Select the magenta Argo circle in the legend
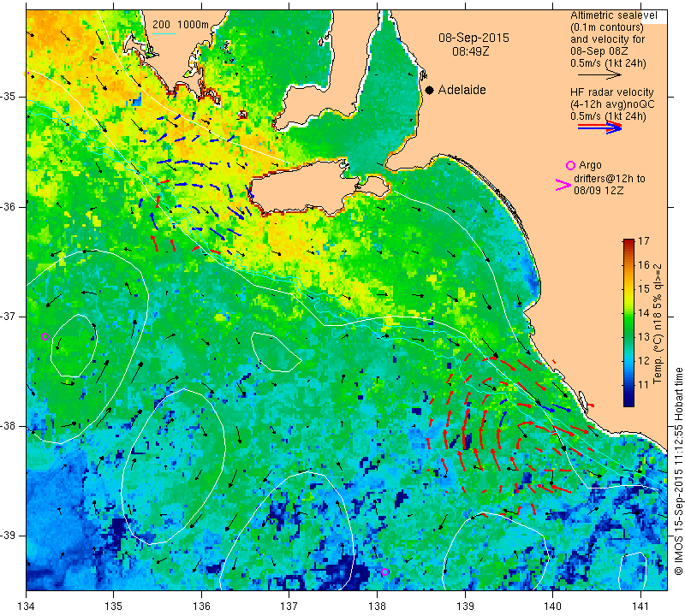Screen dimensions: 685x616 point(570,165)
